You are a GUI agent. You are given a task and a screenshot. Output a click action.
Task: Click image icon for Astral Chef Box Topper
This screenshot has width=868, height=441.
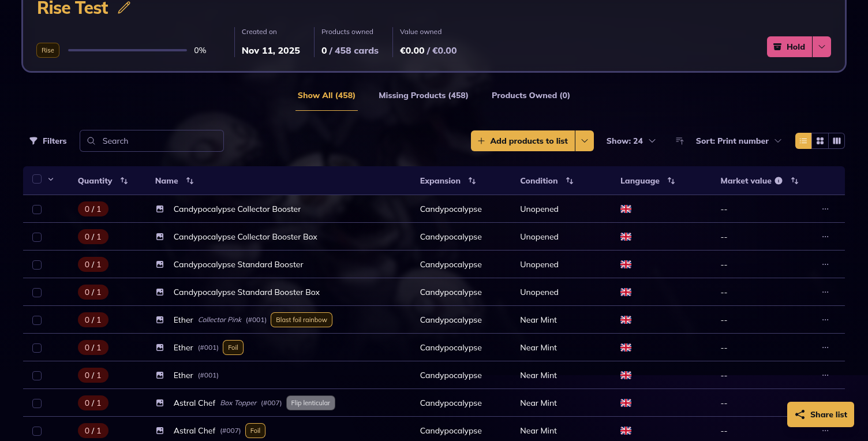click(160, 403)
